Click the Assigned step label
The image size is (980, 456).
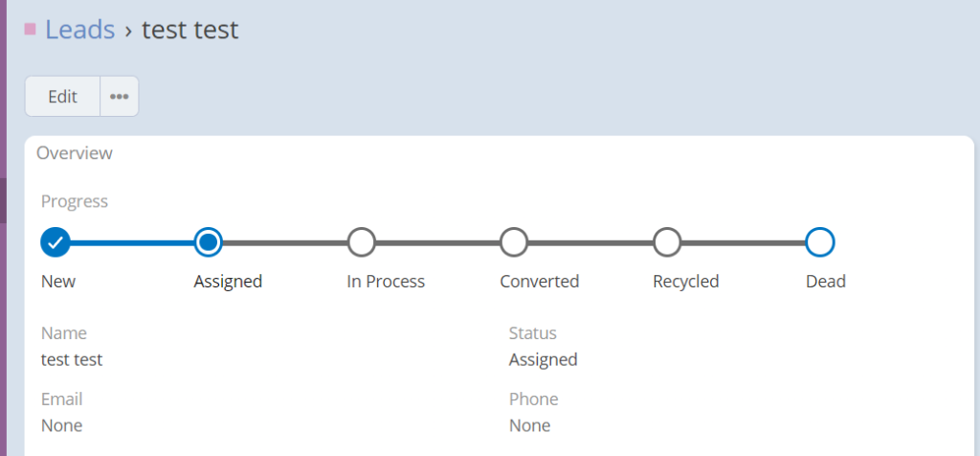(x=228, y=282)
